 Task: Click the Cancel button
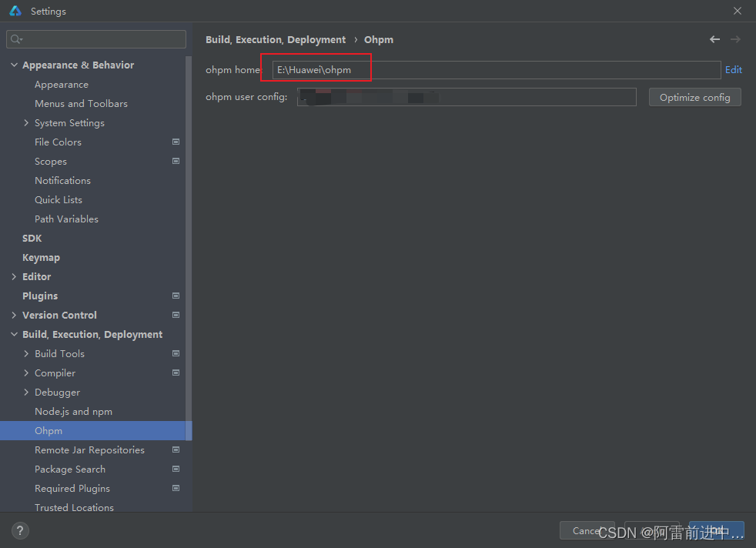tap(587, 530)
